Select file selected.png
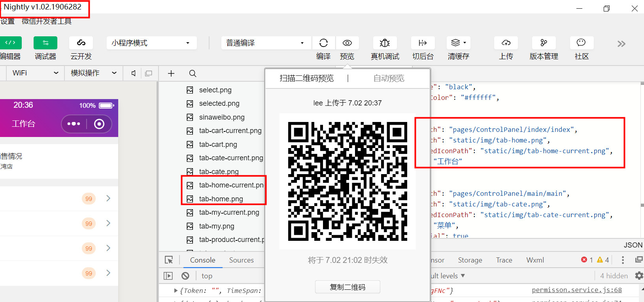Screen dimensions: 644x302 click(219, 103)
